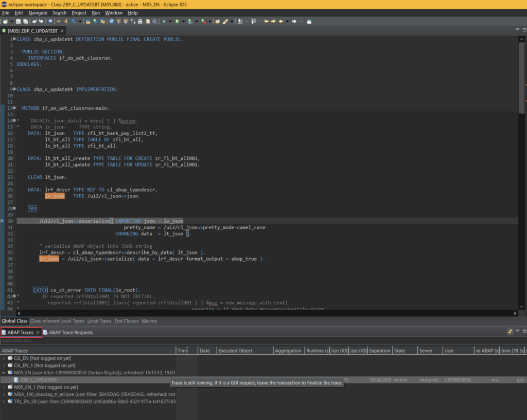
Task: Open the Class-relevant Local Types tab
Action: [x=57, y=321]
